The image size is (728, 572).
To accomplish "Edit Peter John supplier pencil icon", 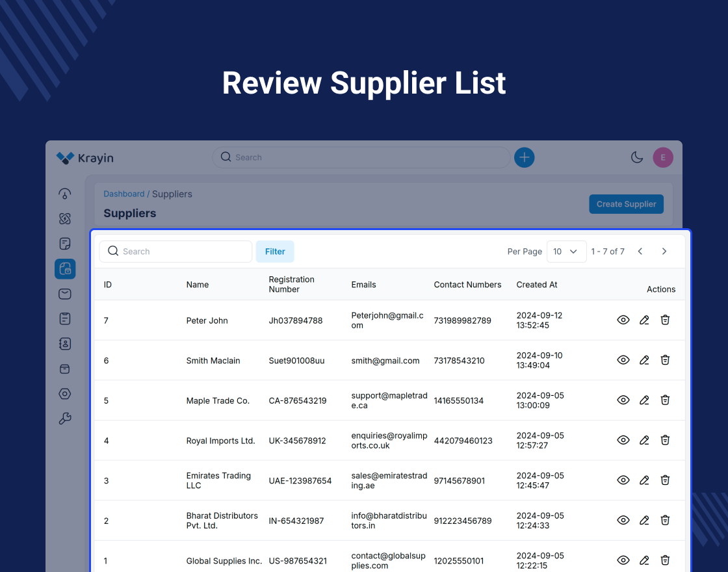I will pos(644,320).
